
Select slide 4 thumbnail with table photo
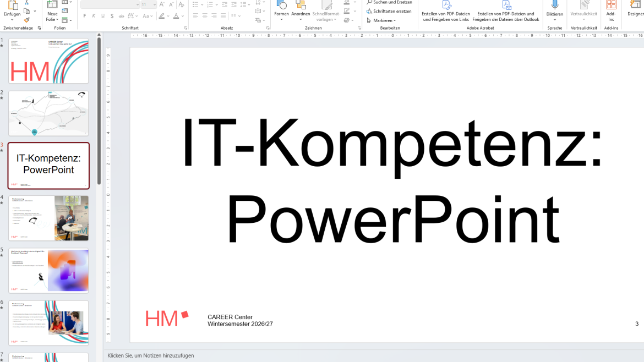(x=48, y=218)
